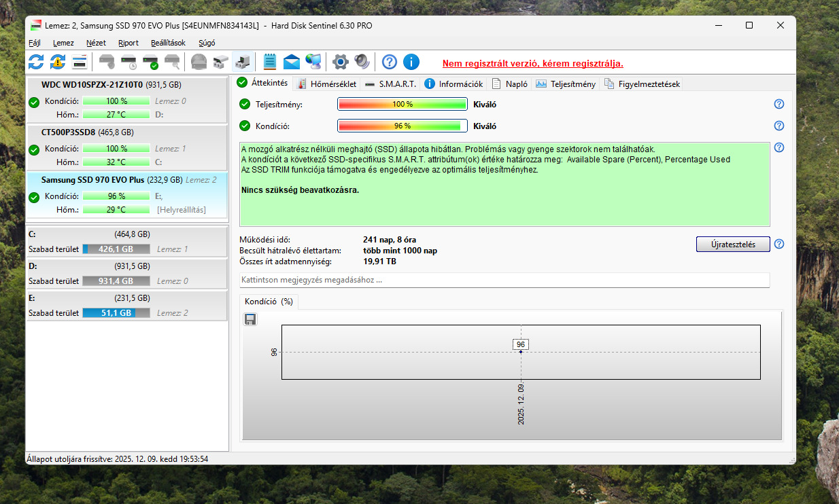
Task: Select the D: partition entry
Action: [127, 273]
